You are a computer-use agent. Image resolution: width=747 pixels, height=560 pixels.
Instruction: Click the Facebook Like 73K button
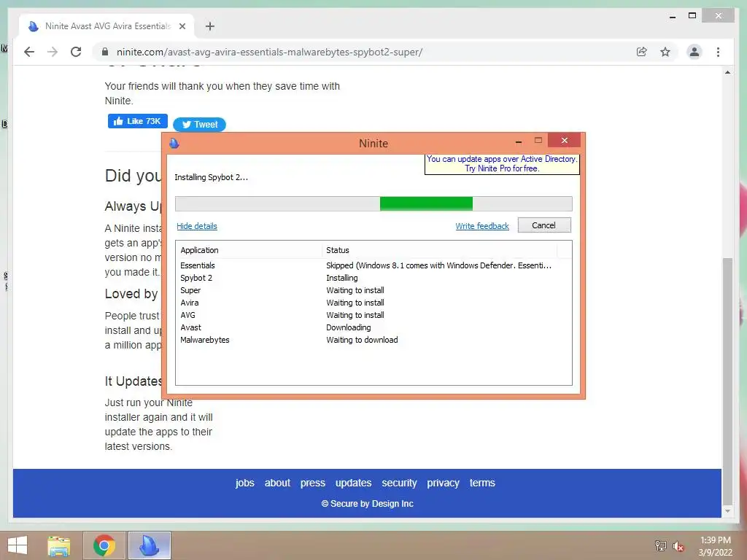click(x=138, y=121)
